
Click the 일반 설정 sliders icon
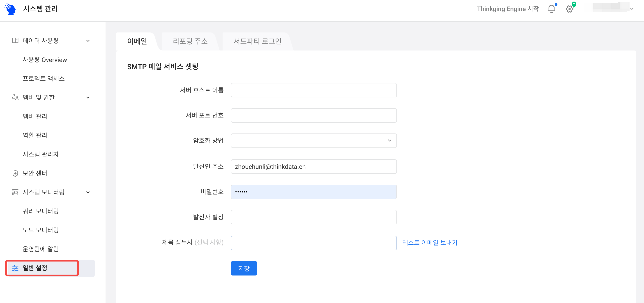coord(15,268)
